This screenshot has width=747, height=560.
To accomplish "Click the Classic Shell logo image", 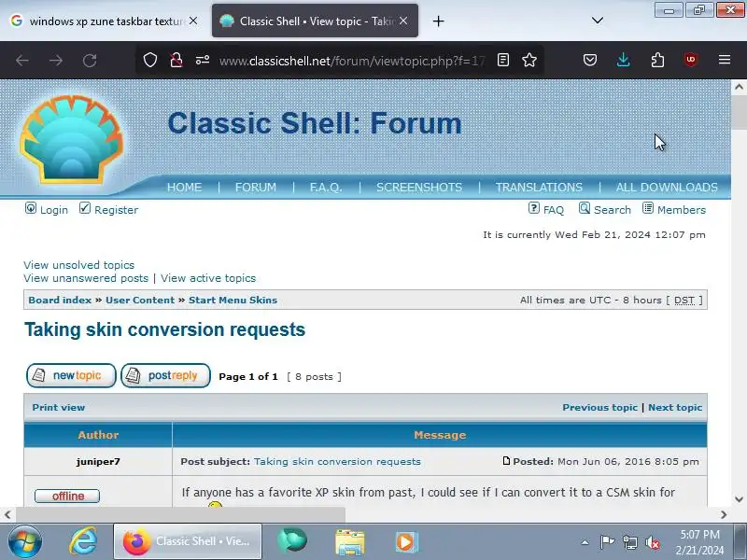I will coord(72,138).
